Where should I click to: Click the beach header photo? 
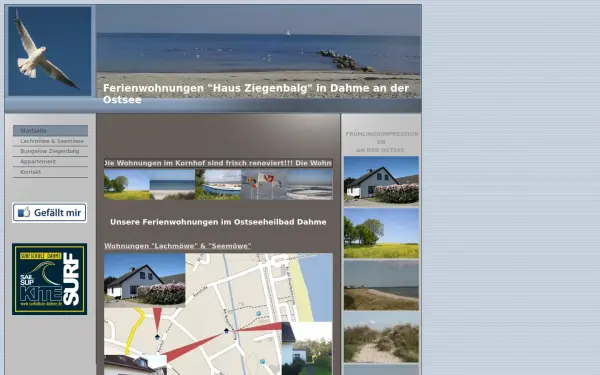(258, 51)
